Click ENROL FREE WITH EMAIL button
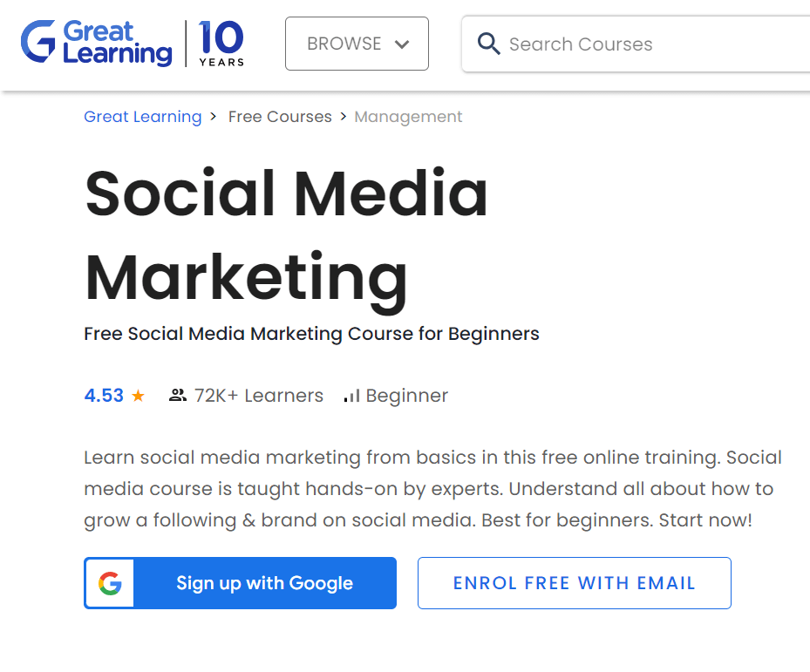This screenshot has height=672, width=810. click(574, 583)
